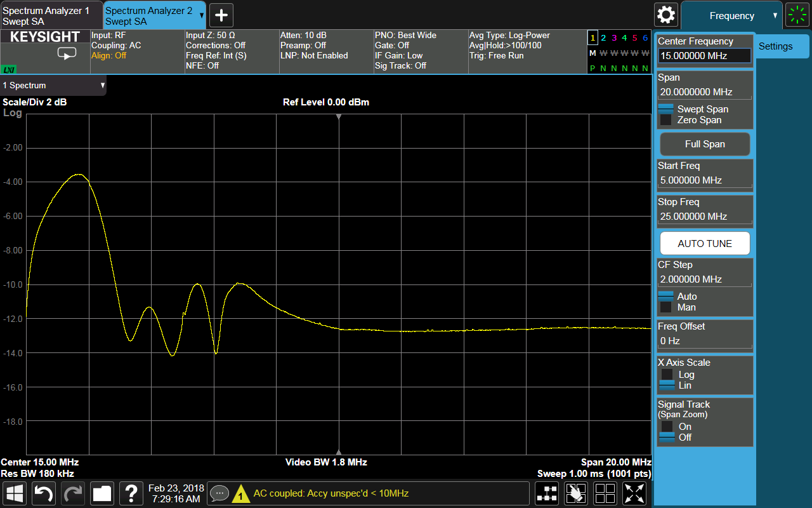Open the multi-window layout icon

click(x=605, y=493)
